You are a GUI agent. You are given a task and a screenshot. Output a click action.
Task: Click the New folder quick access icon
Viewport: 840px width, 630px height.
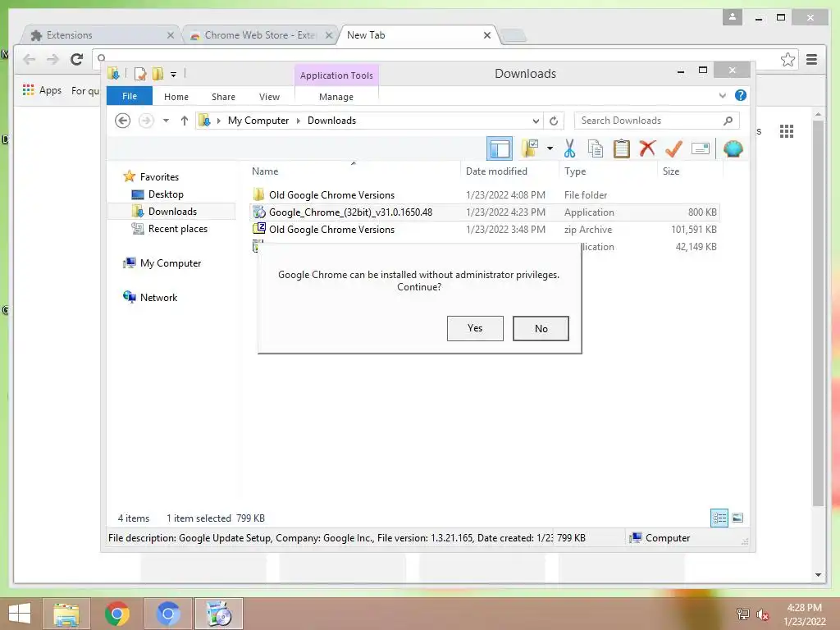coord(158,74)
